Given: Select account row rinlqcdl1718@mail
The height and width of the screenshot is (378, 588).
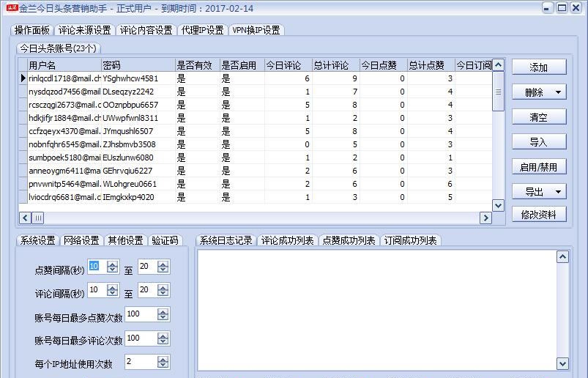Looking at the screenshot, I should click(256, 78).
